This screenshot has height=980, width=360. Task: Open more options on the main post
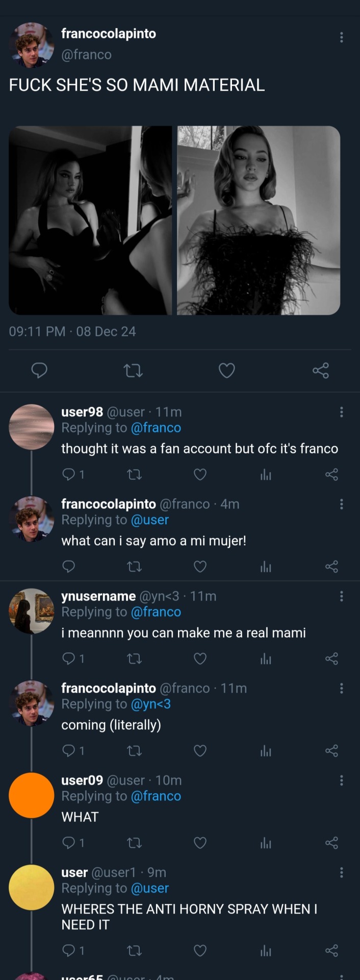click(341, 37)
